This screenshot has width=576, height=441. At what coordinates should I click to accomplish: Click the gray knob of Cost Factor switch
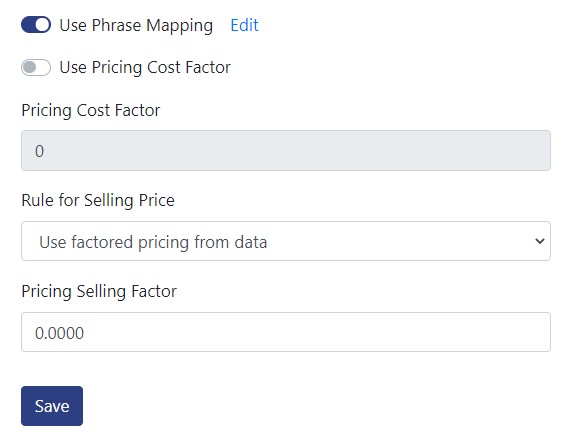click(x=29, y=67)
